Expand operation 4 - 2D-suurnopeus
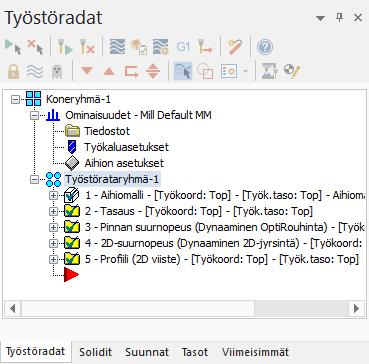Image resolution: width=369 pixels, height=364 pixels. [x=53, y=243]
